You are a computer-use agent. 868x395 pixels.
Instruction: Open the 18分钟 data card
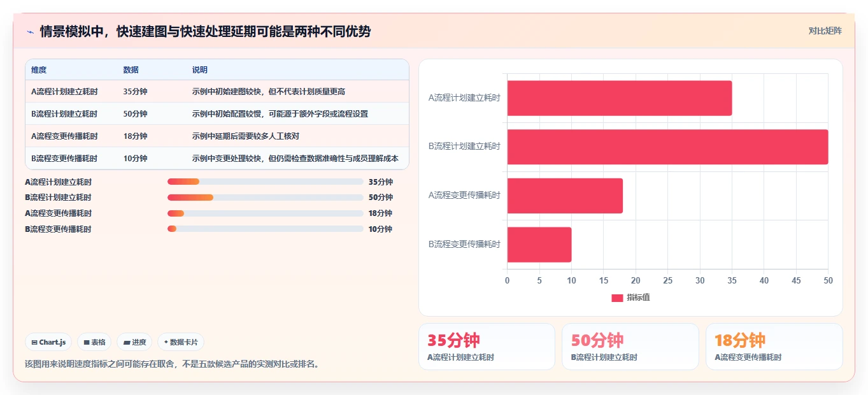click(x=774, y=347)
